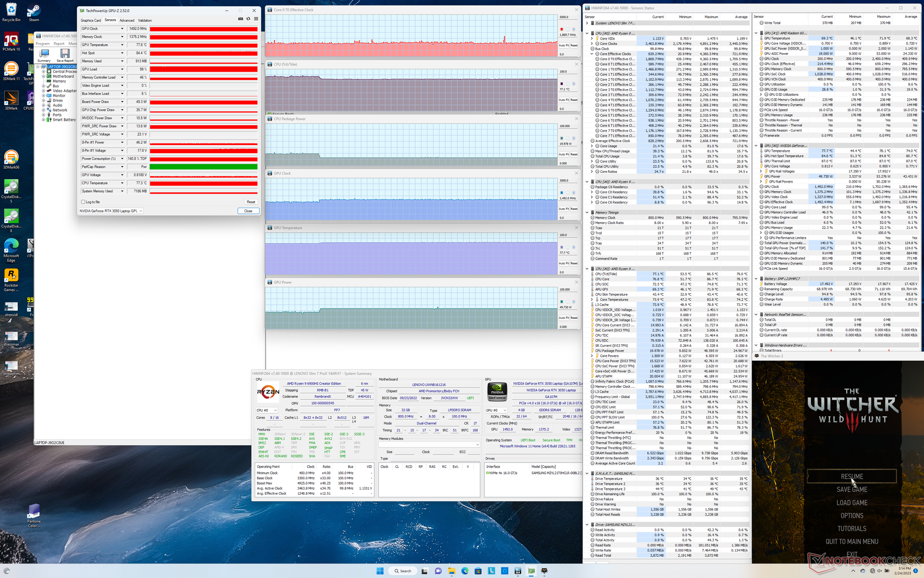Click the Windows Start button on the taskbar
The image size is (924, 578).
pos(380,571)
